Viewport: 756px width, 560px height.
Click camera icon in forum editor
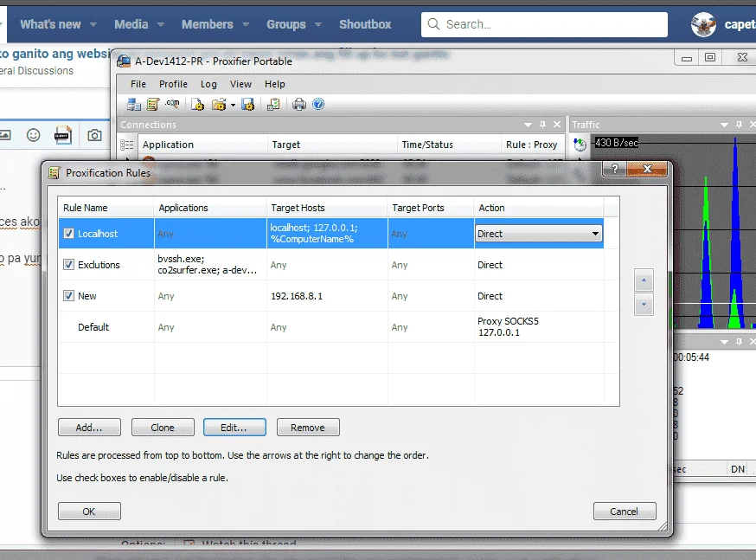(x=94, y=136)
